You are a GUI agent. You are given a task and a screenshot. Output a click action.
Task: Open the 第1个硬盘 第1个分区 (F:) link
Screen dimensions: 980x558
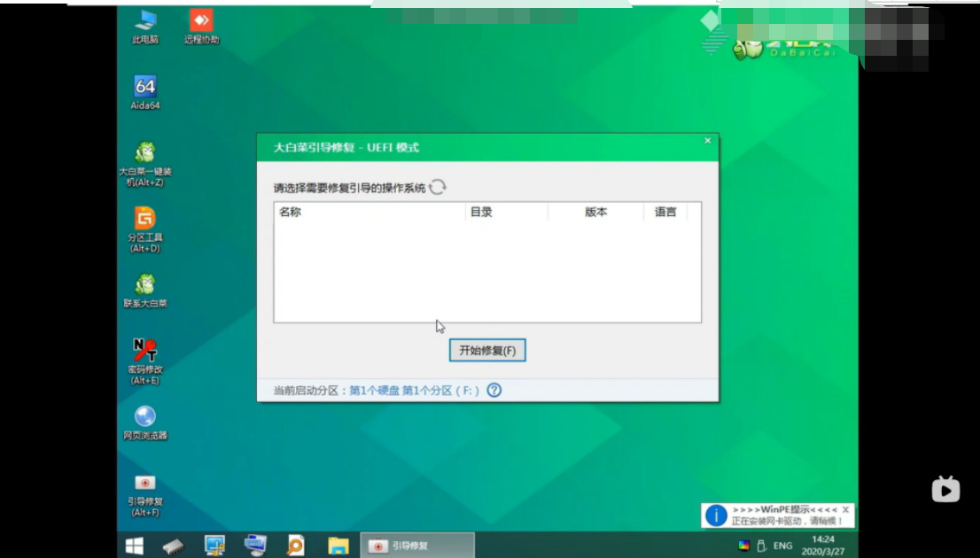tap(415, 391)
